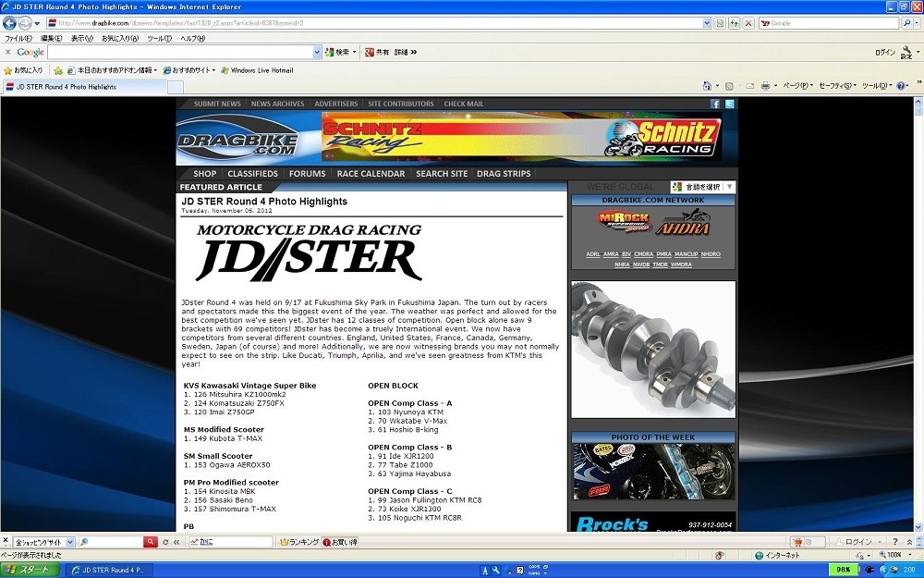Viewport: 924px width, 578px height.
Task: Open the お気に入り favorites star button
Action: pos(23,70)
